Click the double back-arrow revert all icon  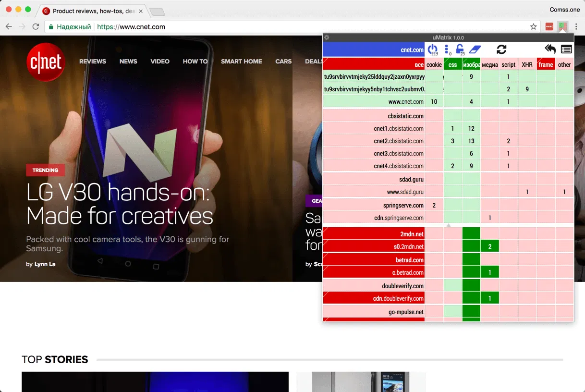[550, 49]
